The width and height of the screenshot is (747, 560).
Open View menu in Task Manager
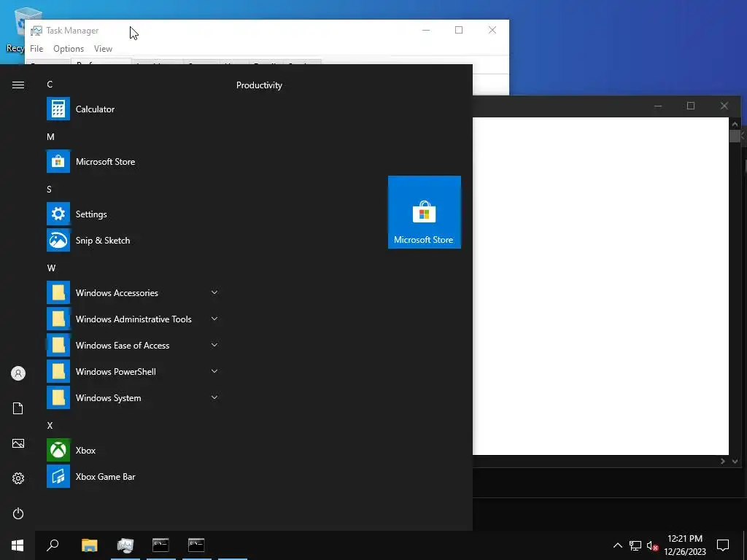(x=103, y=49)
